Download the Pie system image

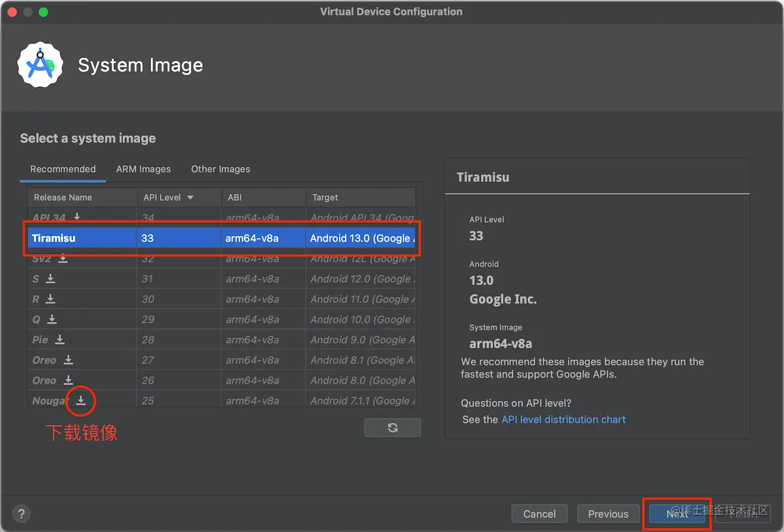click(60, 339)
